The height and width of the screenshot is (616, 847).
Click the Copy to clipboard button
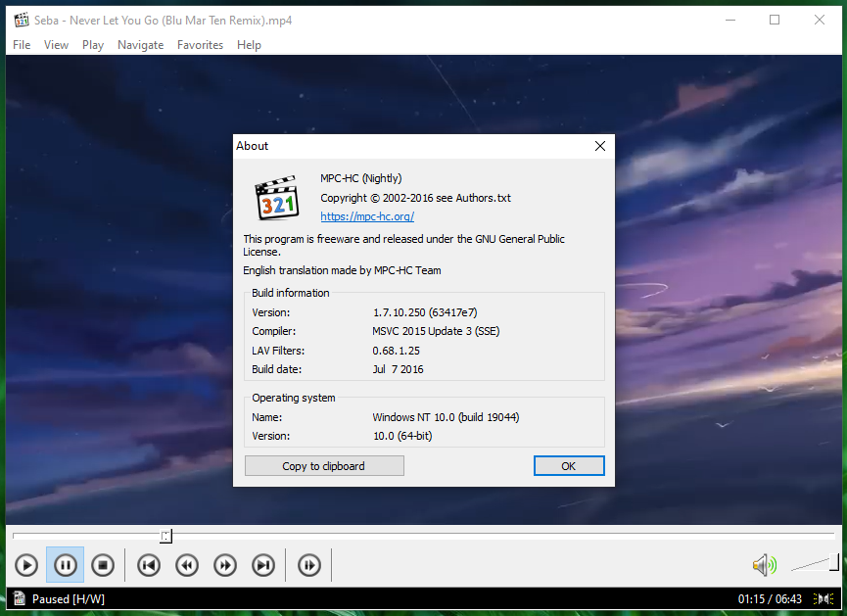[324, 466]
